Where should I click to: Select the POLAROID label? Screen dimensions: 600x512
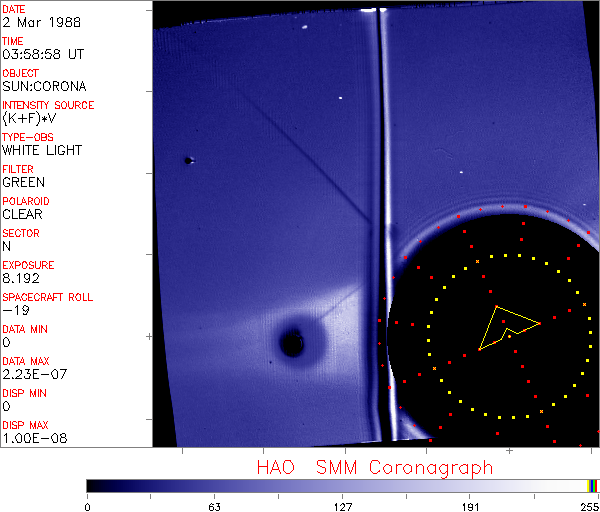click(26, 201)
